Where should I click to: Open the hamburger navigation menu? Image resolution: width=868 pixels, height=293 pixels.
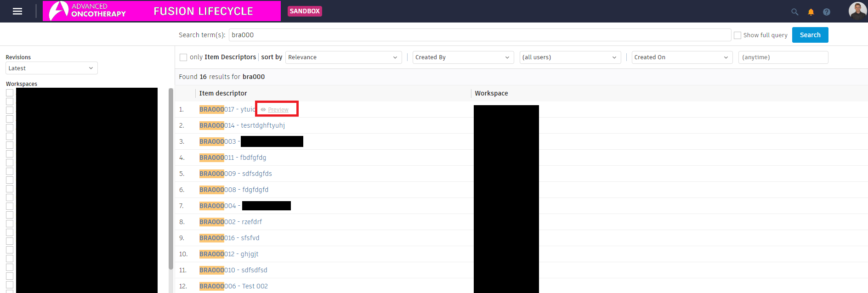coord(17,11)
